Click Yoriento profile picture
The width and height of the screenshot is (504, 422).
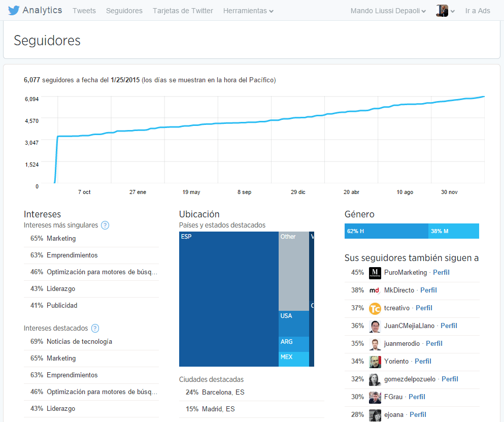point(375,362)
